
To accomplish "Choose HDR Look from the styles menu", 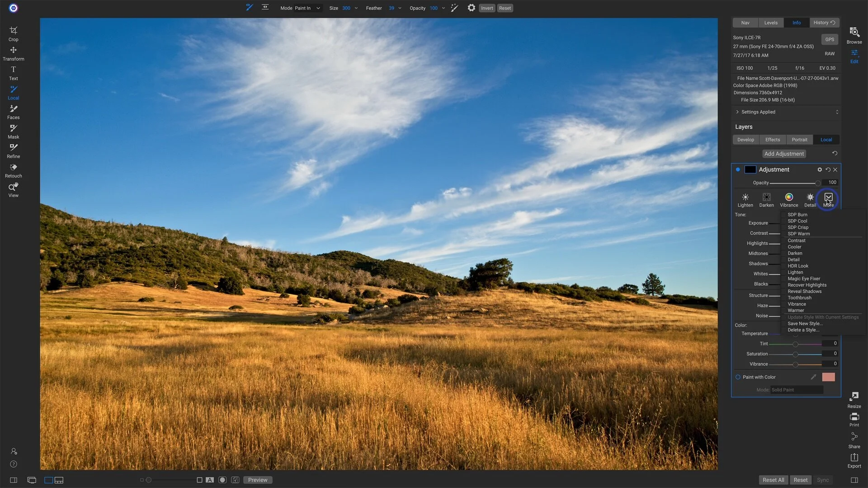I will [x=797, y=266].
